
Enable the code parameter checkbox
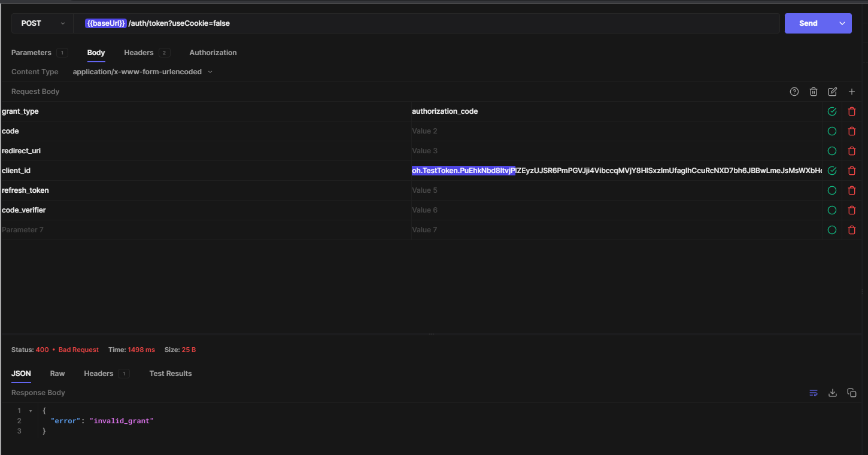click(832, 131)
